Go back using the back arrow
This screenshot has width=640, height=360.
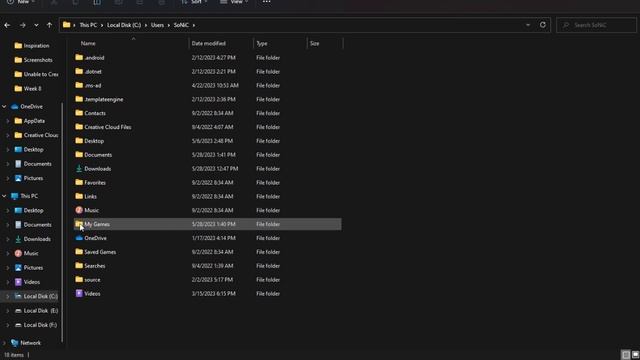click(x=7, y=25)
